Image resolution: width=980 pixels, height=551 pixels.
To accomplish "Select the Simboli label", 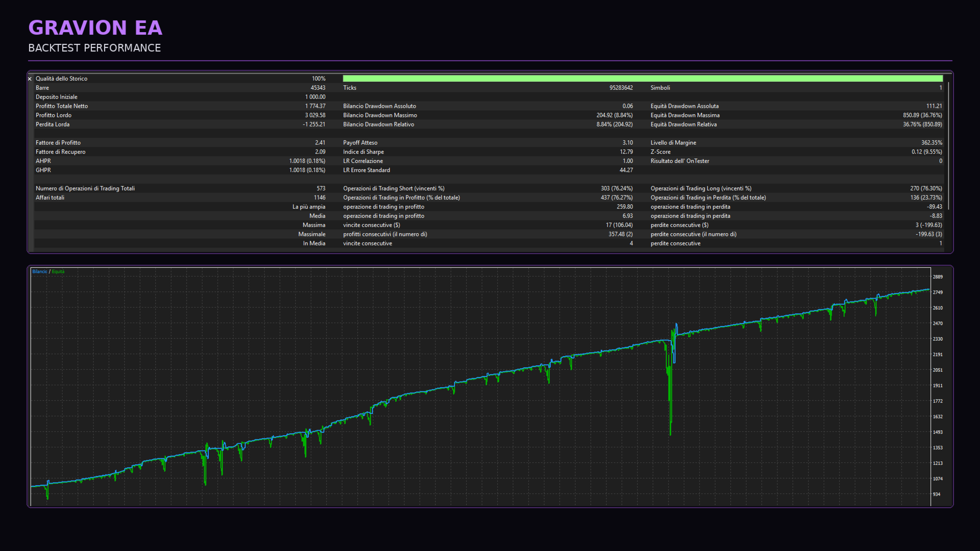I will point(660,88).
